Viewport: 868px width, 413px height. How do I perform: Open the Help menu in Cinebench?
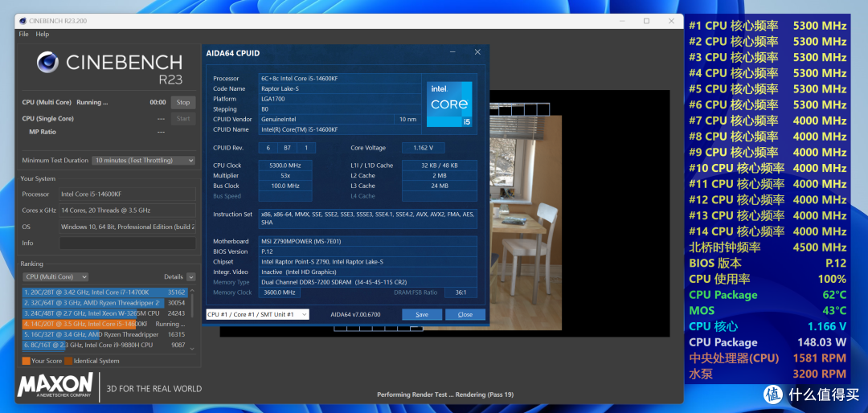42,35
